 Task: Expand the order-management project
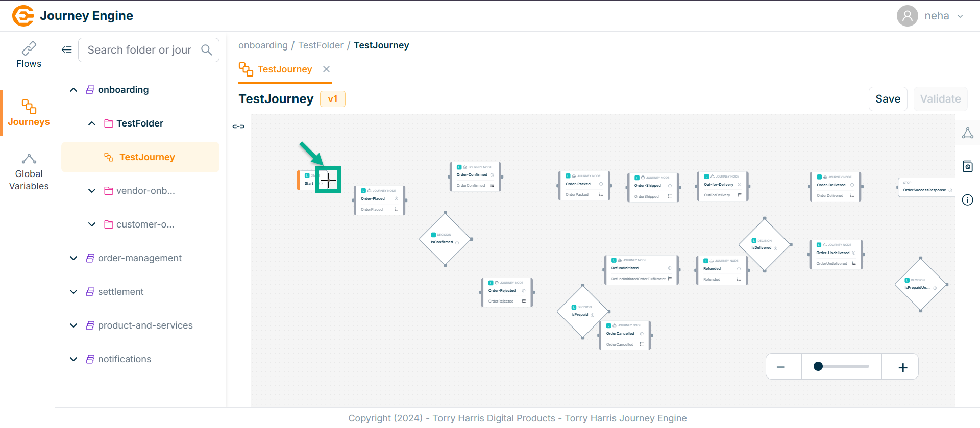click(x=73, y=258)
